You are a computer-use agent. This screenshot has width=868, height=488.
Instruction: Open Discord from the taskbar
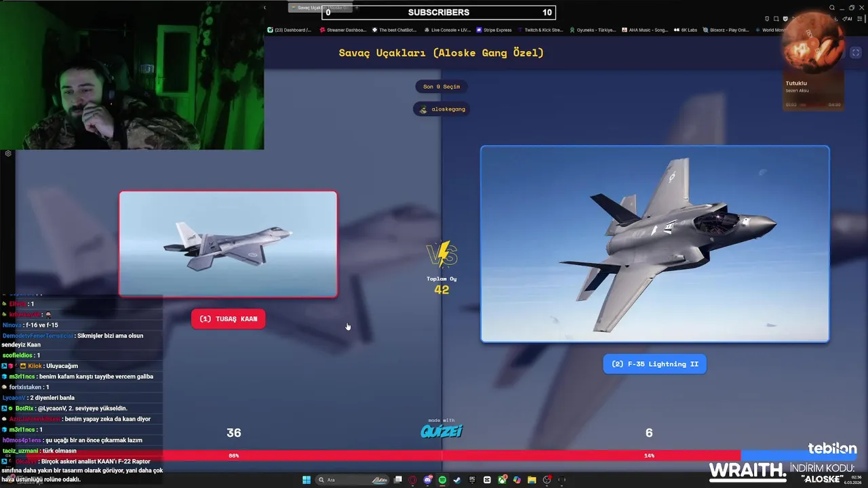pyautogui.click(x=427, y=480)
